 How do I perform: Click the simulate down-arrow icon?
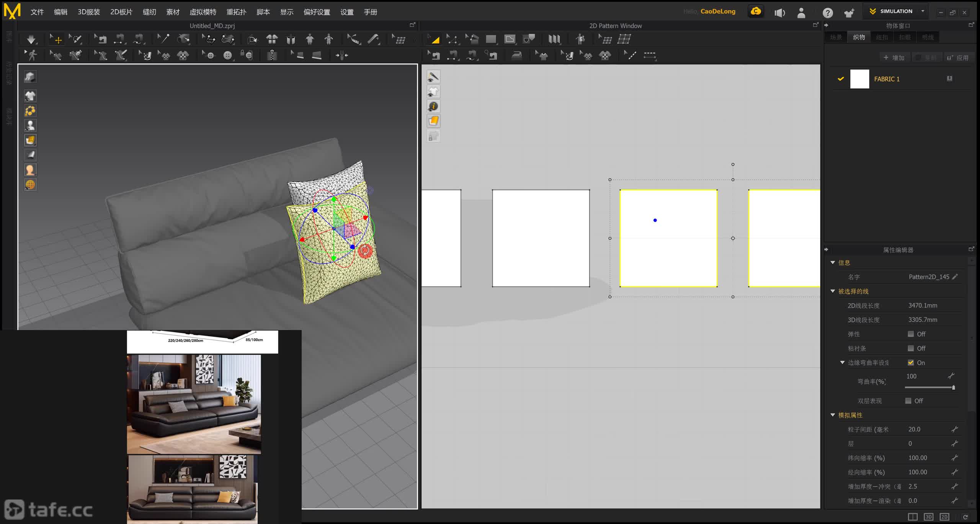tap(31, 39)
